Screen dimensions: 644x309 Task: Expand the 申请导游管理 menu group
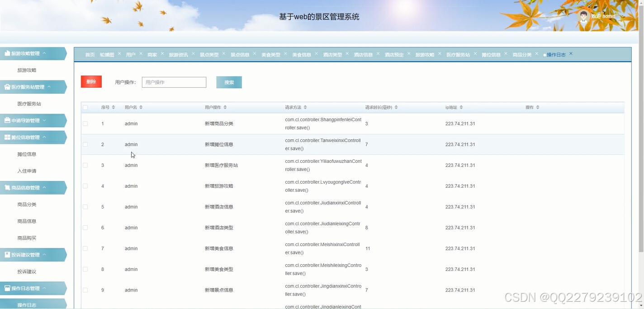(x=32, y=120)
